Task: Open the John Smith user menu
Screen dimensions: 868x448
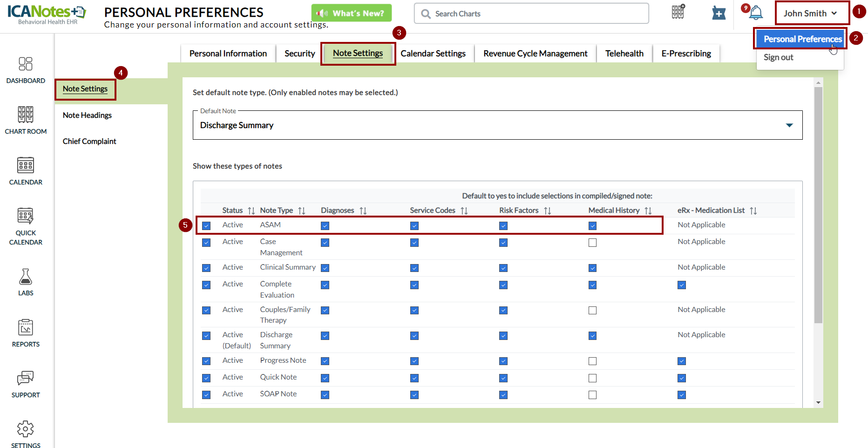Action: pos(810,13)
